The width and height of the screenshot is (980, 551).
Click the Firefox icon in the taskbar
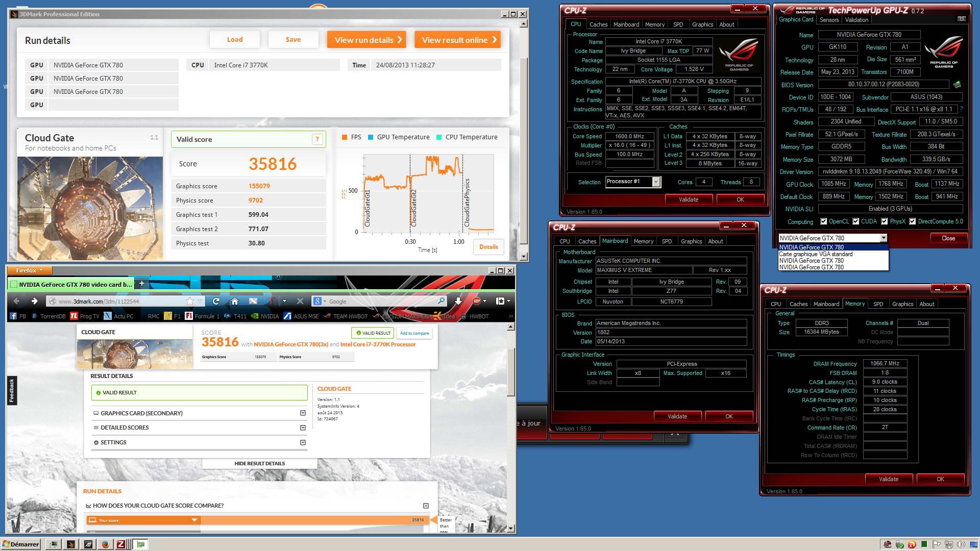105,544
